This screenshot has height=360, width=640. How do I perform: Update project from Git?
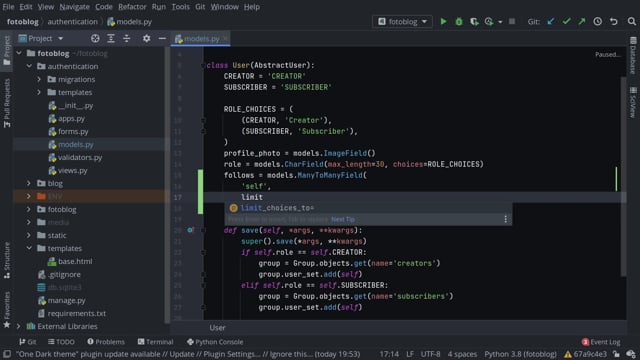click(x=551, y=22)
